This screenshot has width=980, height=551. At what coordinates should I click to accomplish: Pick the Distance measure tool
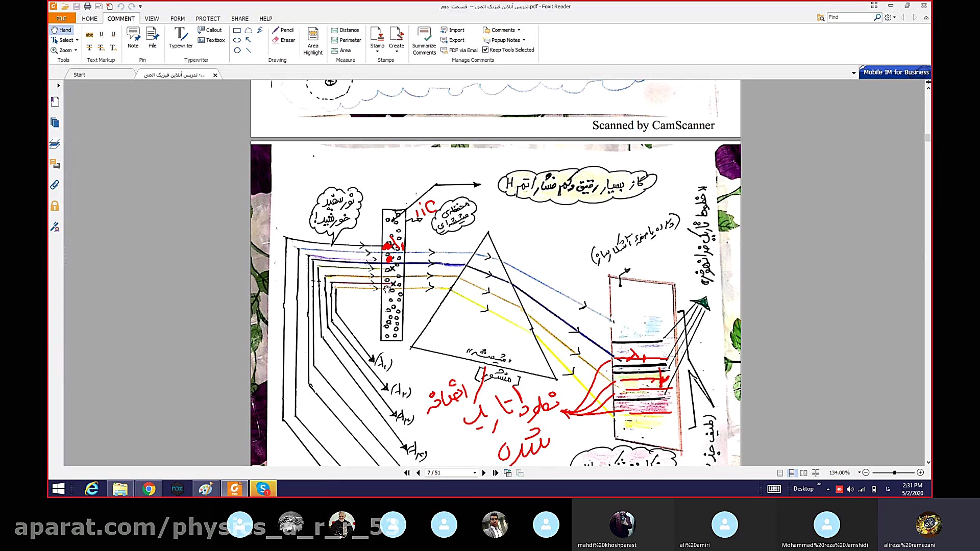pyautogui.click(x=345, y=30)
